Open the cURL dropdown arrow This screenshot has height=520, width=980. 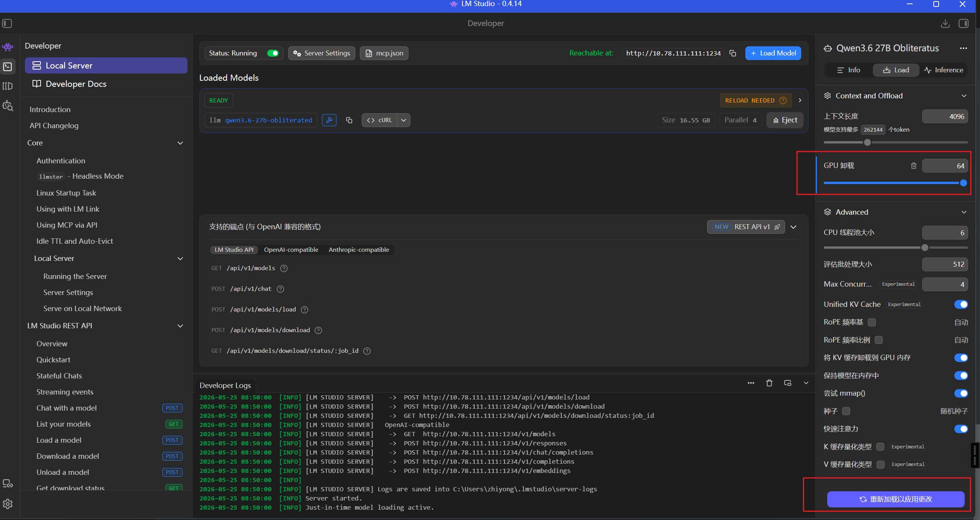tap(403, 120)
